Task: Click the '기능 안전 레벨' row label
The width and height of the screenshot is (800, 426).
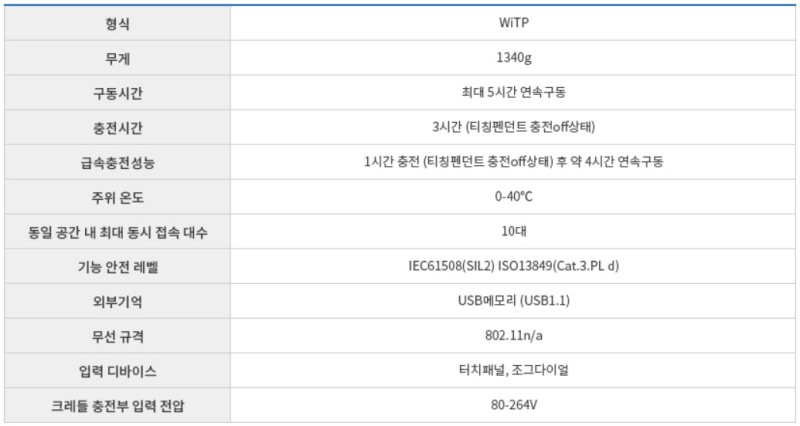Action: tap(117, 266)
